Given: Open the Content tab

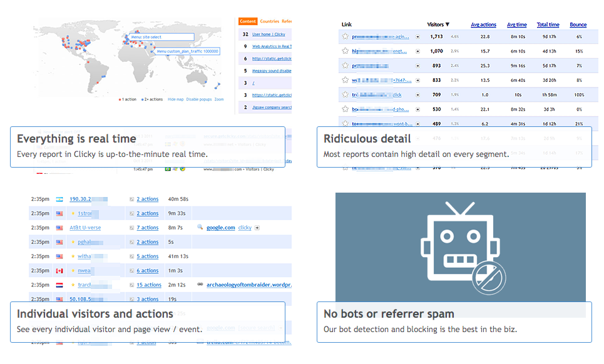Looking at the screenshot, I should click(x=248, y=21).
